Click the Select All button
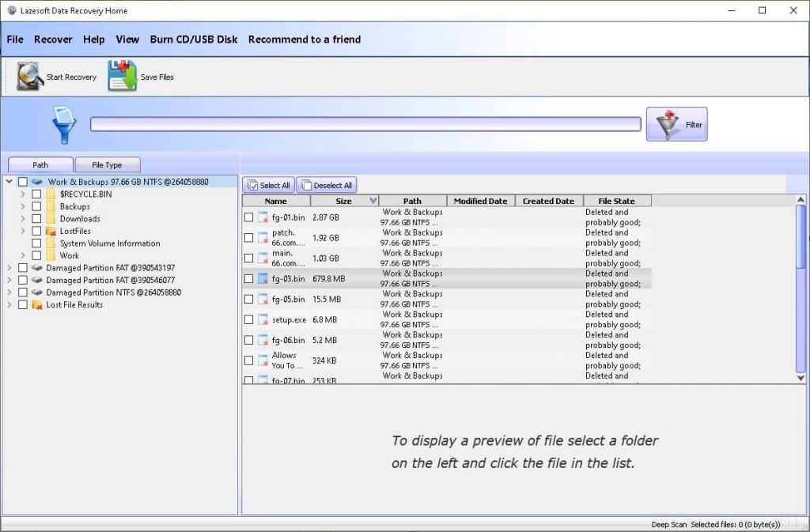Viewport: 810px width, 532px height. (x=267, y=184)
